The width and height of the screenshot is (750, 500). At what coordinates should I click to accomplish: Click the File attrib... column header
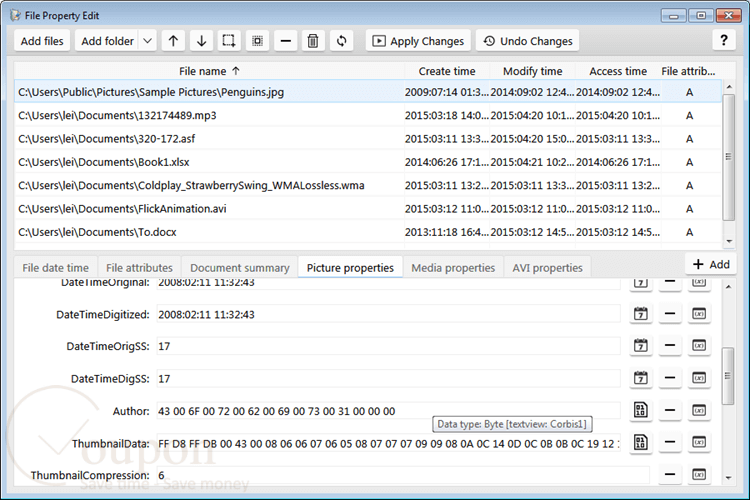[689, 71]
